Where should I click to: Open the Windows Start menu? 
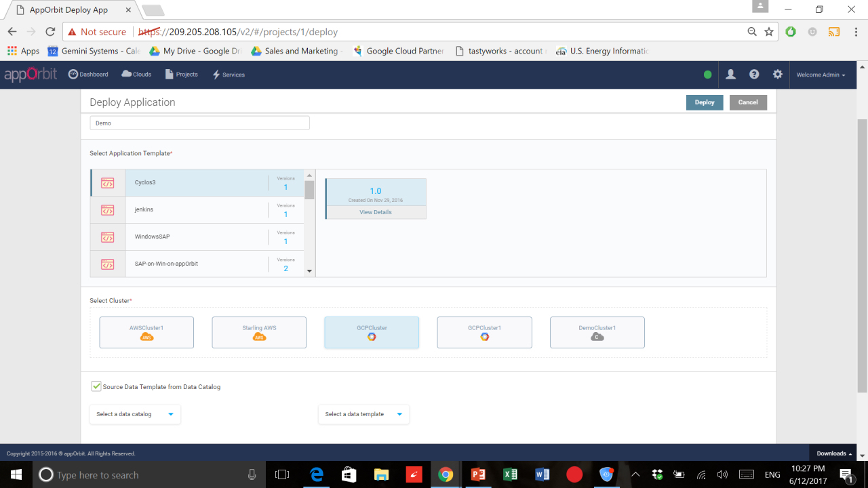click(16, 474)
